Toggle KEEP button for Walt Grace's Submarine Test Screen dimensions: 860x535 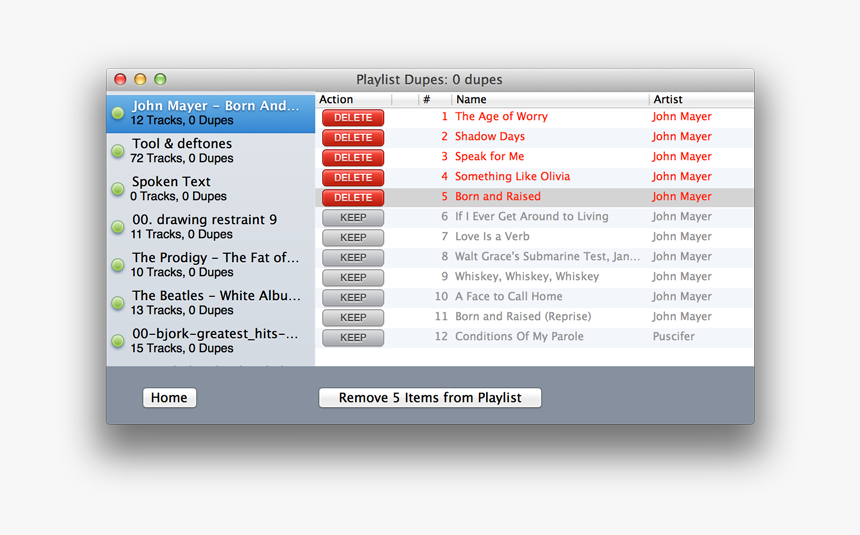[353, 257]
